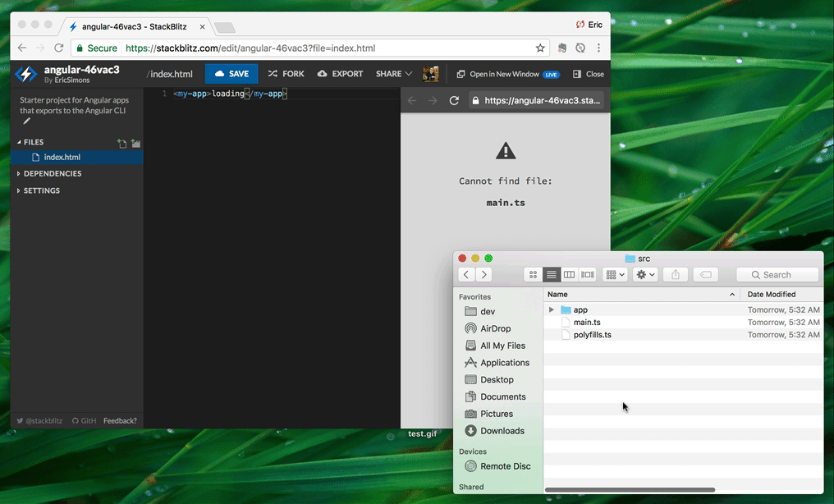Click the Finder Search field
Viewport: 834px width, 504px height.
pyautogui.click(x=777, y=274)
